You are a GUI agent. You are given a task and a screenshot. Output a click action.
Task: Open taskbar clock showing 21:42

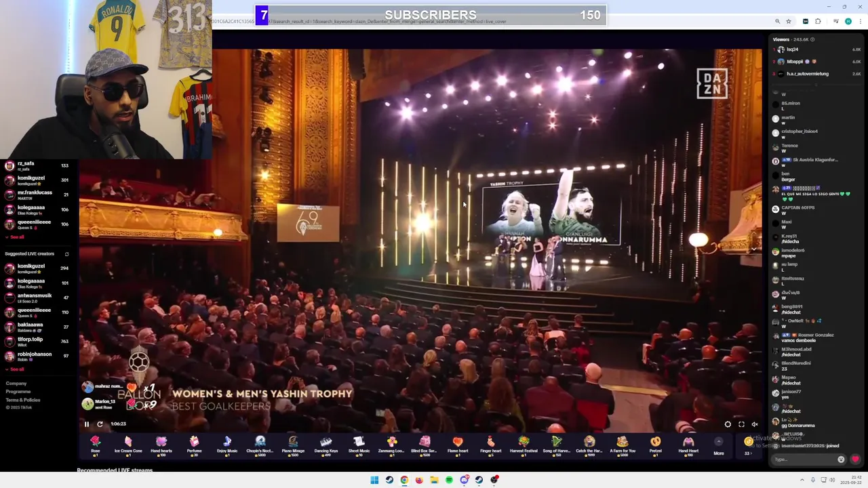(x=852, y=480)
